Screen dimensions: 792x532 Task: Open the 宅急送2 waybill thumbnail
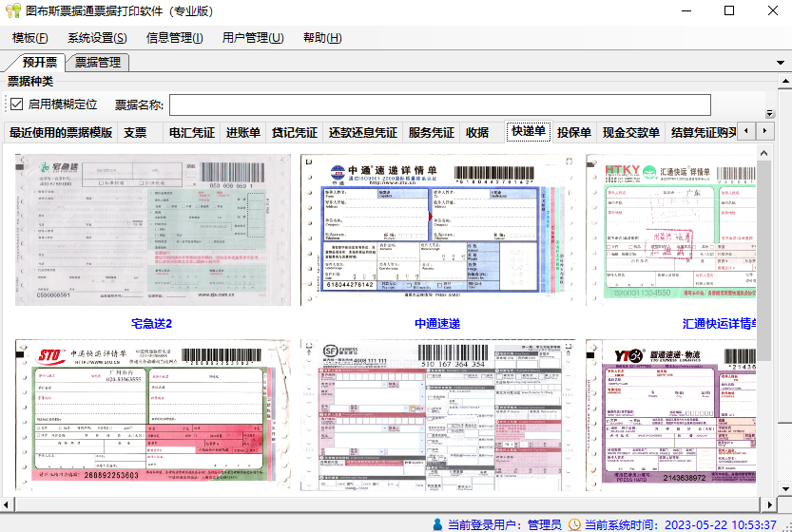tap(152, 230)
